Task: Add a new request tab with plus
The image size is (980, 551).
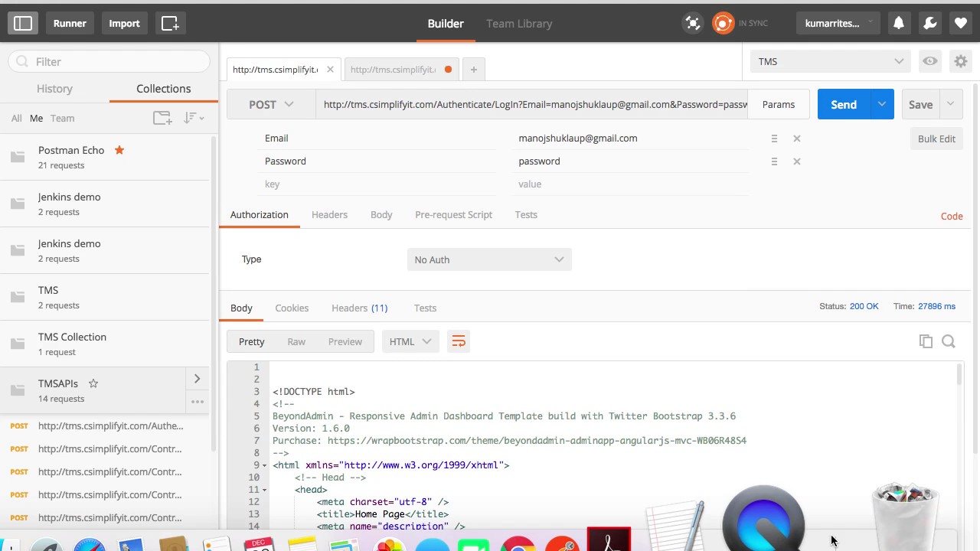Action: tap(474, 70)
